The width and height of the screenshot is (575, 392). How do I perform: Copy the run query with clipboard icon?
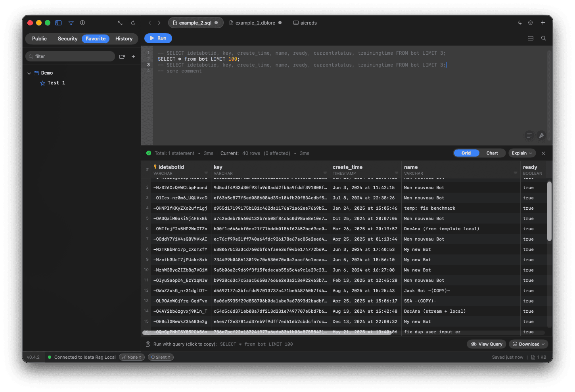[148, 344]
